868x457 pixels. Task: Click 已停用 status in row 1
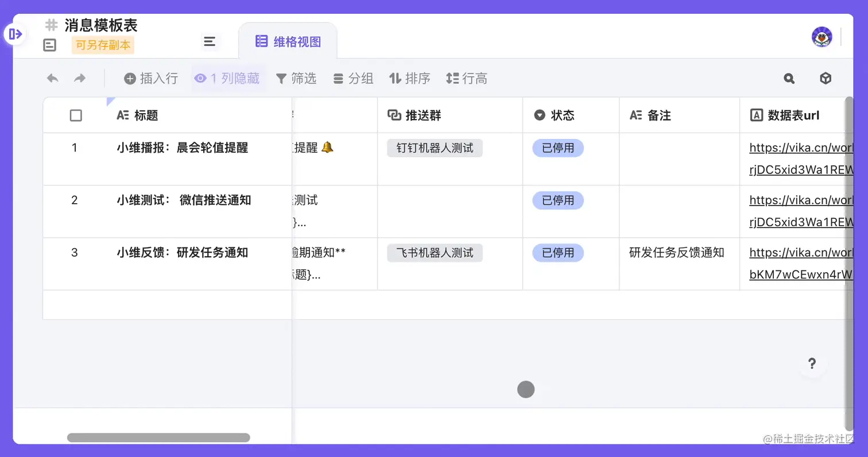coord(558,148)
